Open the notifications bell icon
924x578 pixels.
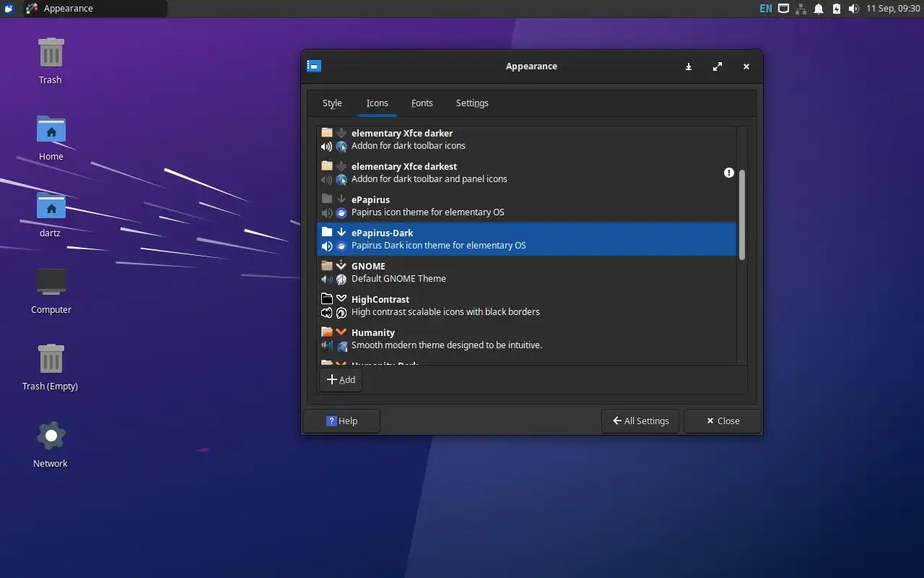[819, 9]
